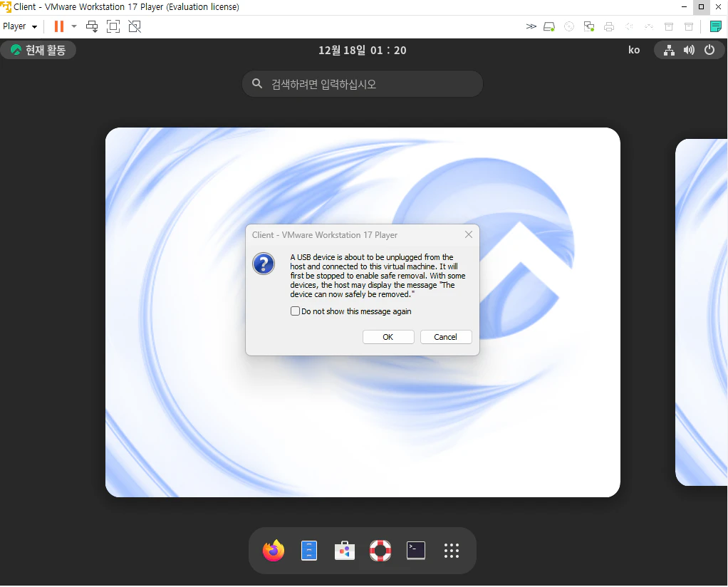The height and width of the screenshot is (587, 728).
Task: Click the CD/DVD drive device icon
Action: [569, 26]
